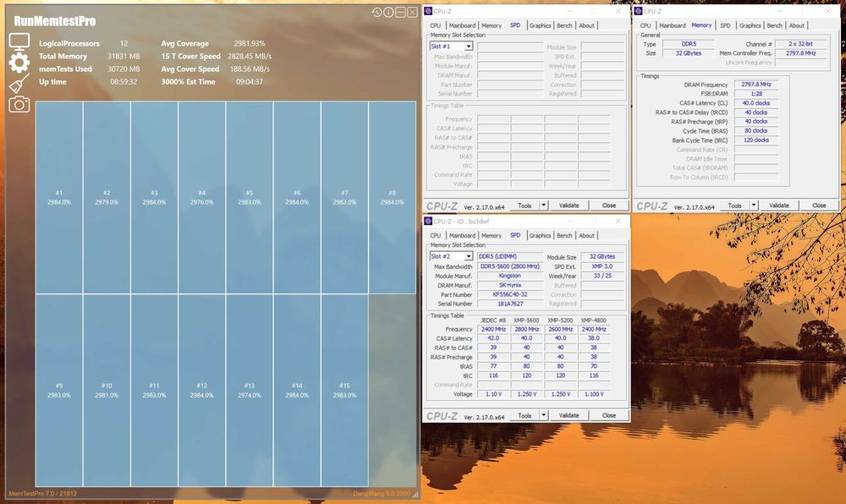The height and width of the screenshot is (504, 846).
Task: Select memtest tile #15 in RunMemtestPro
Action: coord(345,391)
